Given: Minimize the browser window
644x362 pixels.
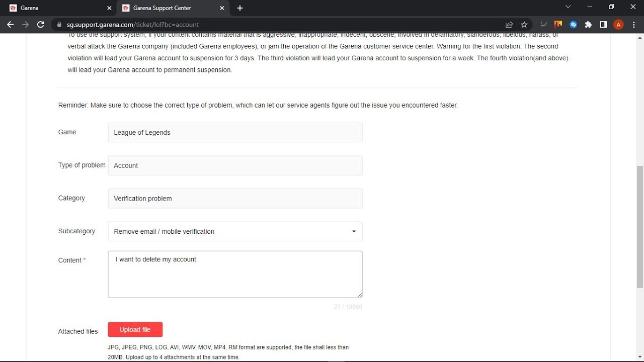Looking at the screenshot, I should coord(590,7).
